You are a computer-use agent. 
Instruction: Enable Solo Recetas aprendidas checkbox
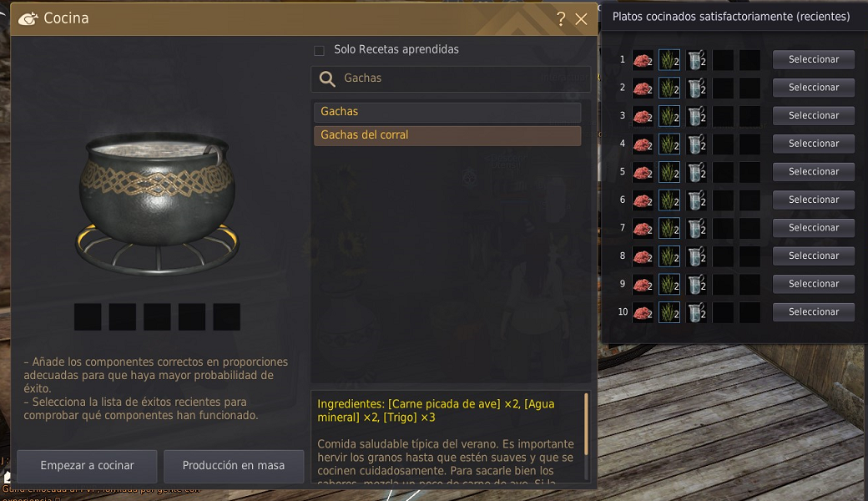(319, 50)
